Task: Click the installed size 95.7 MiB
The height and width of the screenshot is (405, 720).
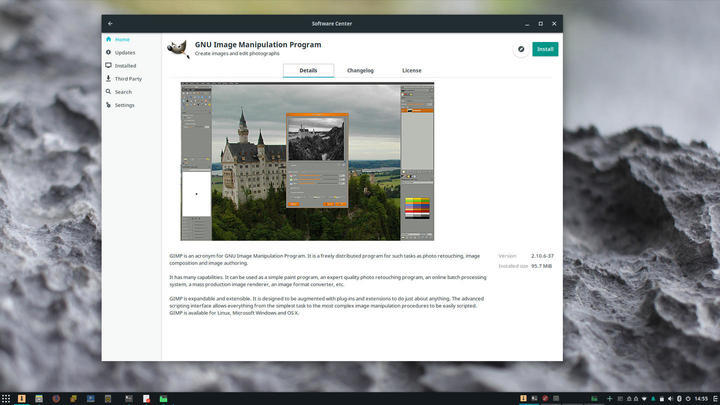Action: [x=541, y=266]
